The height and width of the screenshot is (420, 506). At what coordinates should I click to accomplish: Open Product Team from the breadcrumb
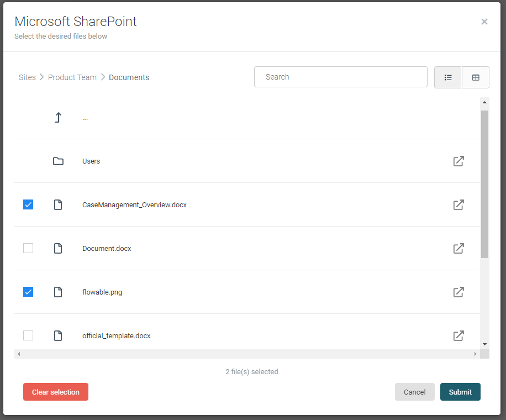pyautogui.click(x=72, y=77)
